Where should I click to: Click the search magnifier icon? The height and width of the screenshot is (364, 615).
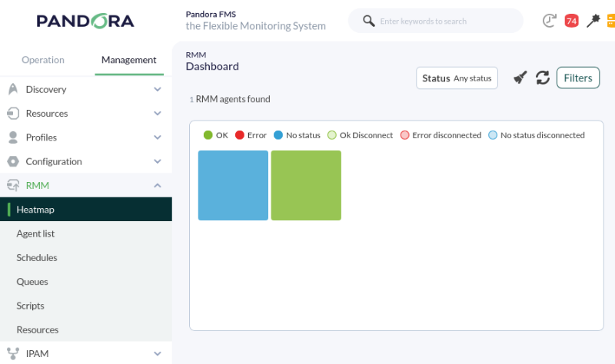coord(368,21)
